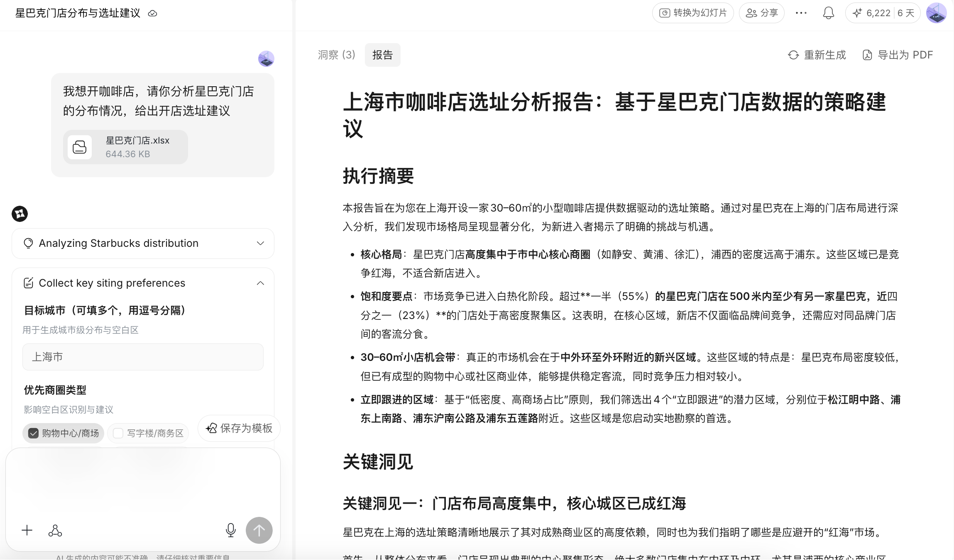Switch to the 洞察 (3) tab
This screenshot has width=954, height=560.
pyautogui.click(x=336, y=55)
